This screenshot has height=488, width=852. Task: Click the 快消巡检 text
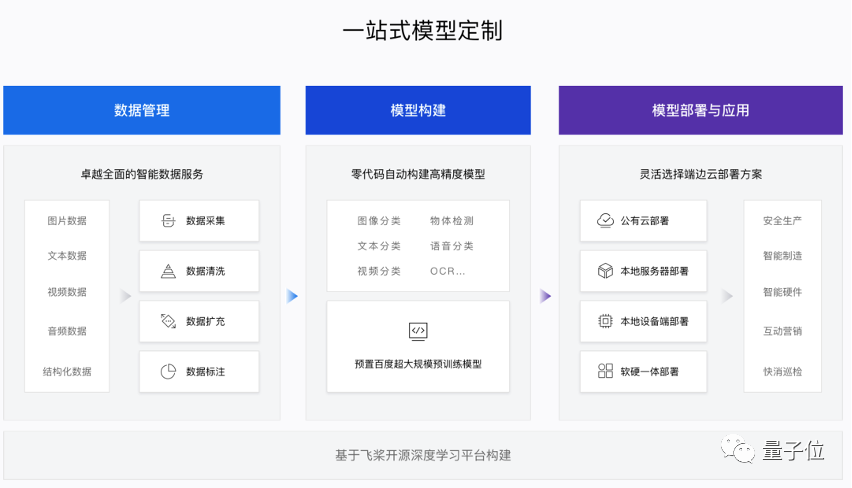(782, 372)
